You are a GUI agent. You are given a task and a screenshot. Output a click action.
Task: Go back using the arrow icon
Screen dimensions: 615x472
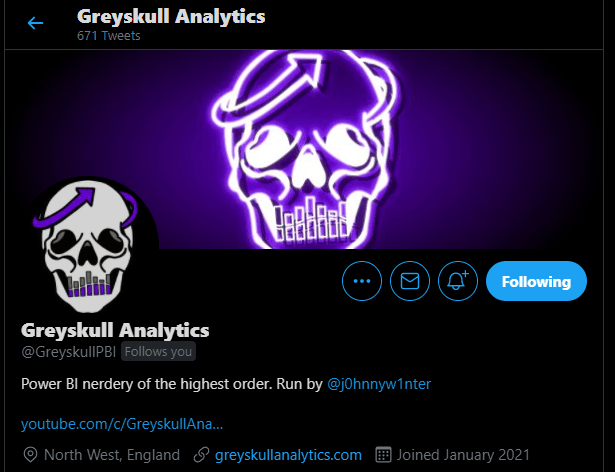tap(35, 23)
